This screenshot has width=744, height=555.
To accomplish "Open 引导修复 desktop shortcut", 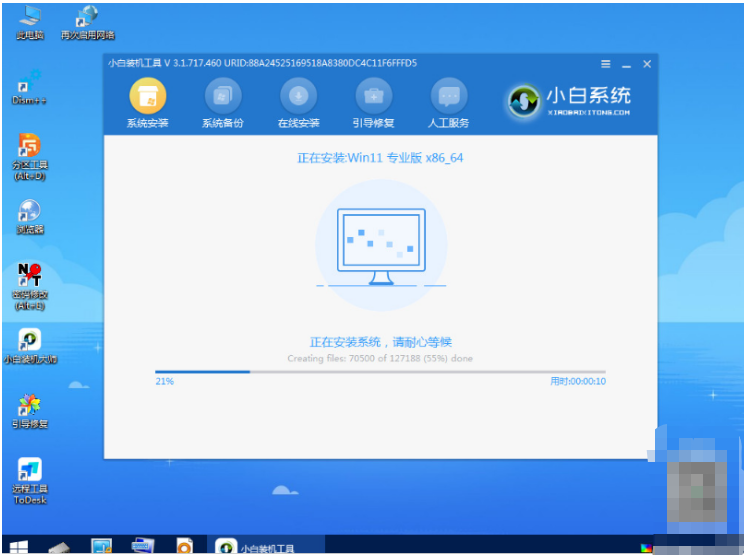I will [30, 411].
